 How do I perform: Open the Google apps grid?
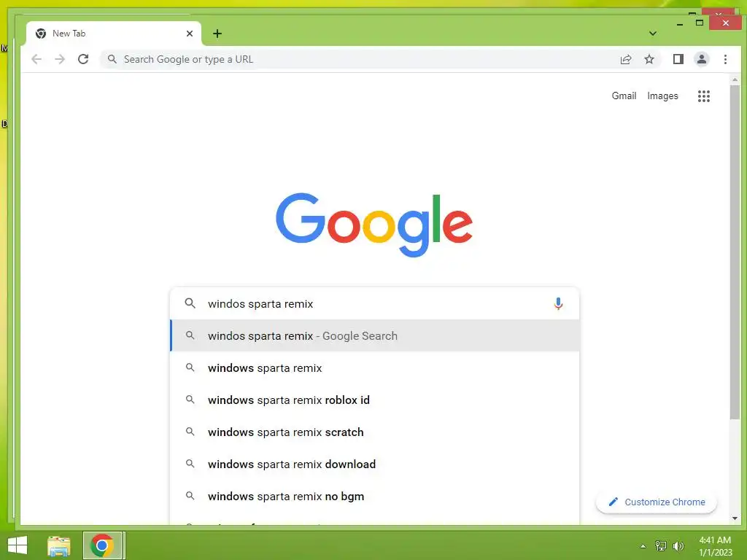pyautogui.click(x=704, y=96)
